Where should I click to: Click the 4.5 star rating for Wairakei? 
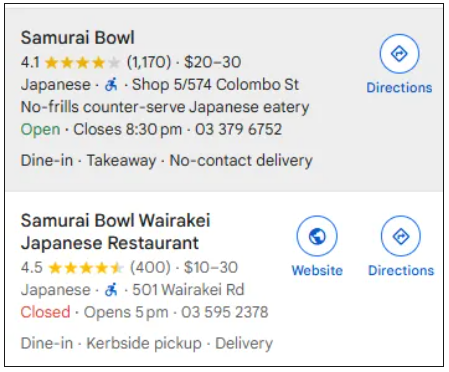[x=86, y=268]
